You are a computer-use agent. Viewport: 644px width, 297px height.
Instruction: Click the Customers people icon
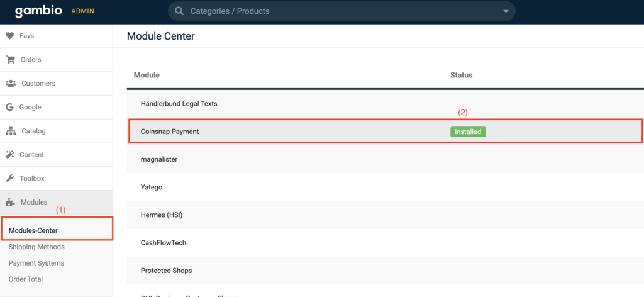11,83
